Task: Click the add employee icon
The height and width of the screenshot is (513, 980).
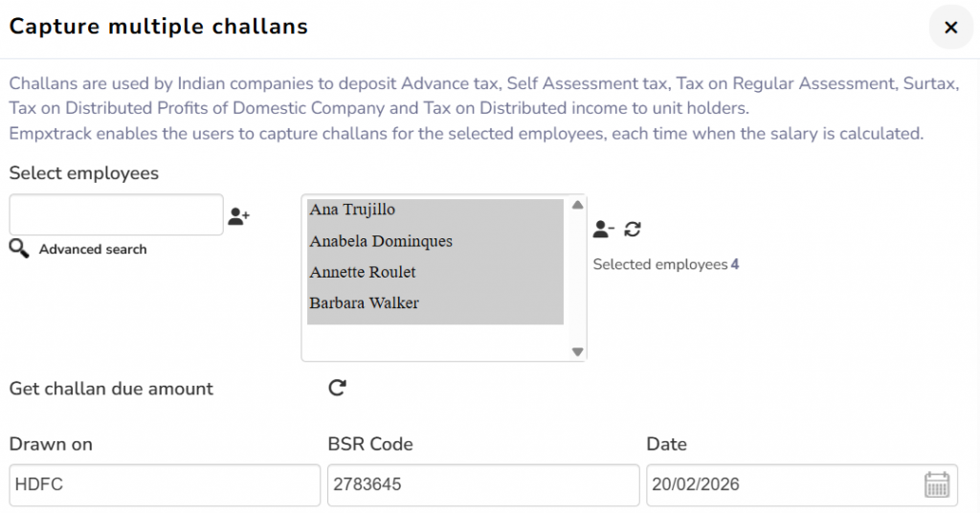Action: [238, 217]
